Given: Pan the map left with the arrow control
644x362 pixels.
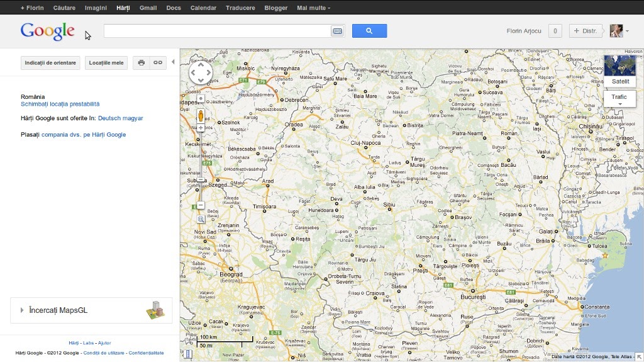Looking at the screenshot, I should point(193,73).
